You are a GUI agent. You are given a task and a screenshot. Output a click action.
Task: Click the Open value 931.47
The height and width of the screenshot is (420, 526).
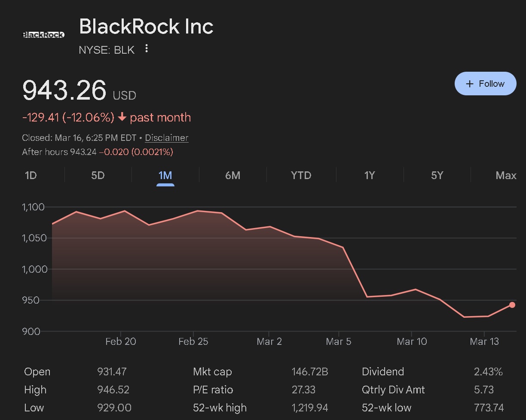[x=112, y=372]
